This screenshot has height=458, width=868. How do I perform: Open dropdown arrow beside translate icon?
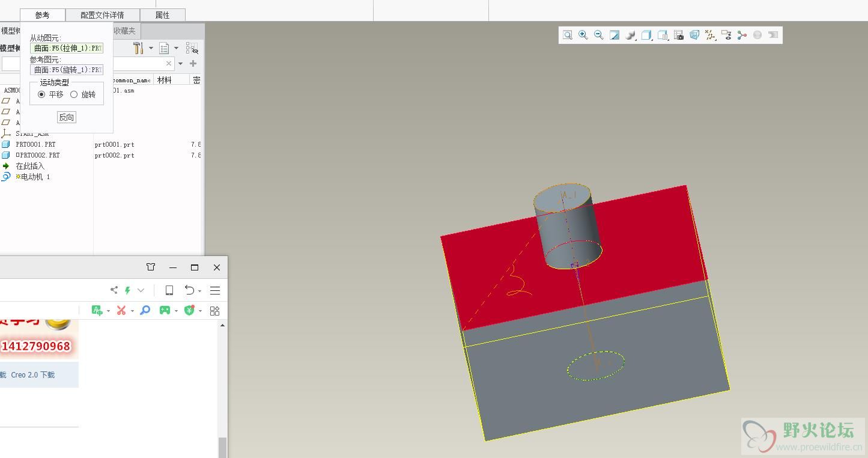(x=108, y=311)
